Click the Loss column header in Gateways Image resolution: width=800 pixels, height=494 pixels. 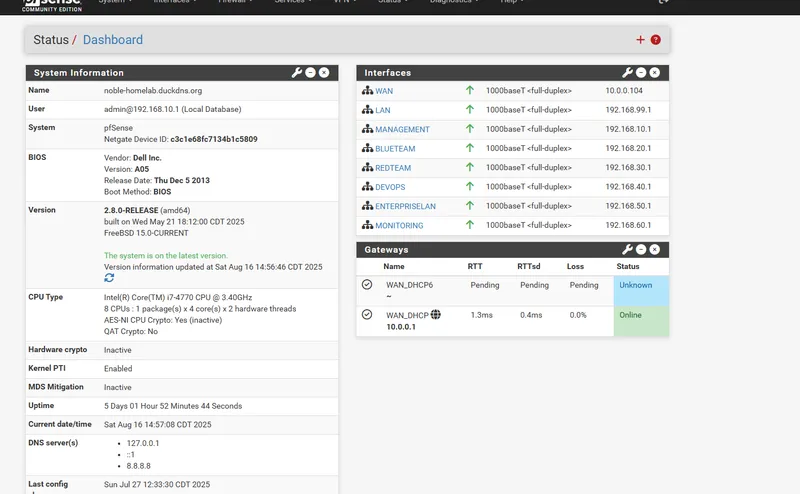click(575, 266)
